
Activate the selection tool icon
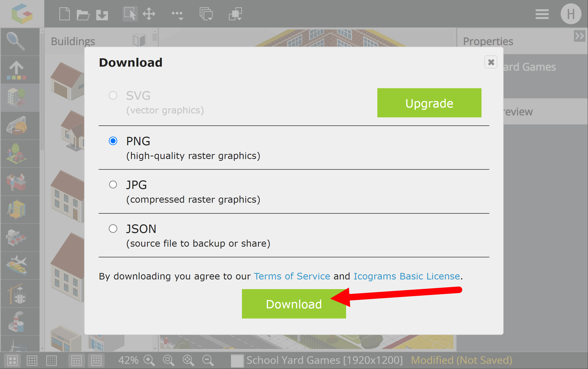pyautogui.click(x=130, y=14)
